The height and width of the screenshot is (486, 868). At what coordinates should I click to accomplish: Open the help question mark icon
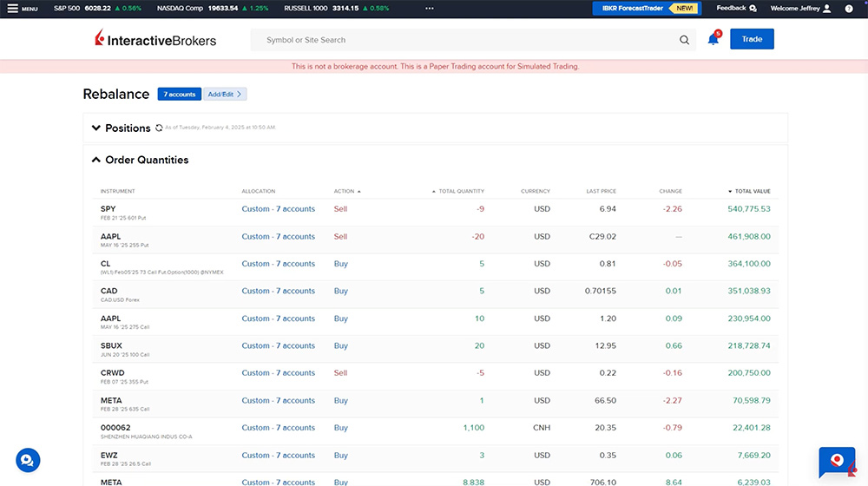pyautogui.click(x=848, y=9)
